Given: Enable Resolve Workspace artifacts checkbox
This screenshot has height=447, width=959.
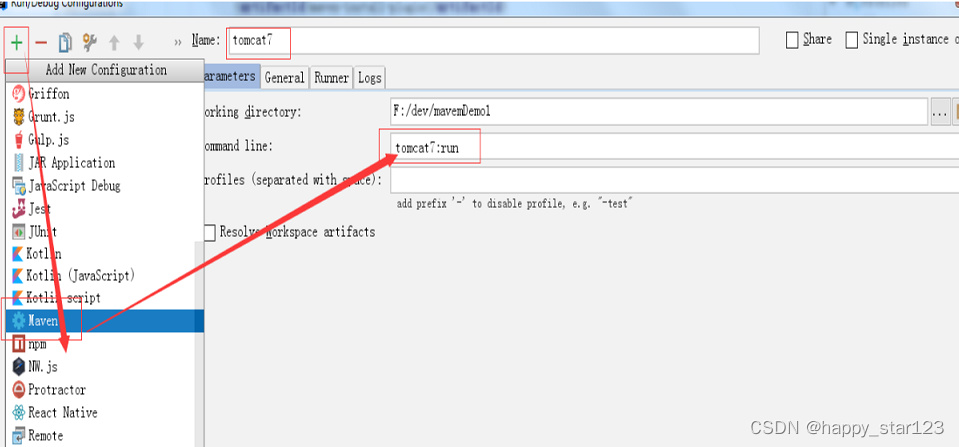Looking at the screenshot, I should pyautogui.click(x=210, y=232).
